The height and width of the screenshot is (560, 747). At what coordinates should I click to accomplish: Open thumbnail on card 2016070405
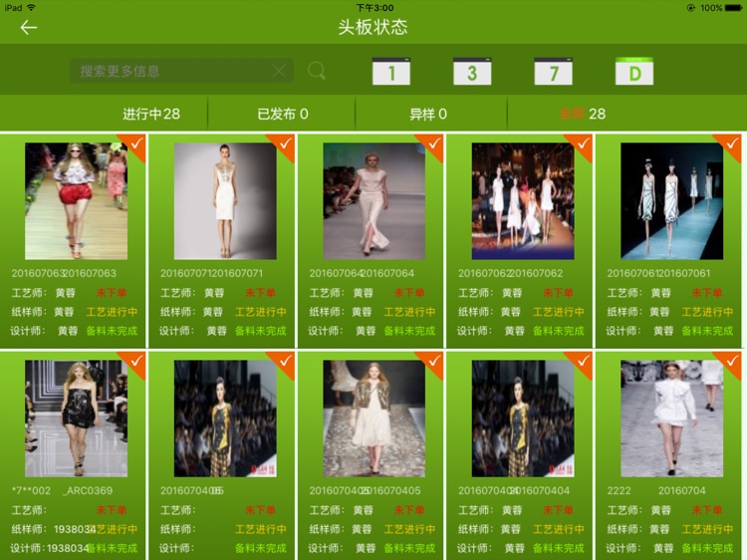click(373, 419)
